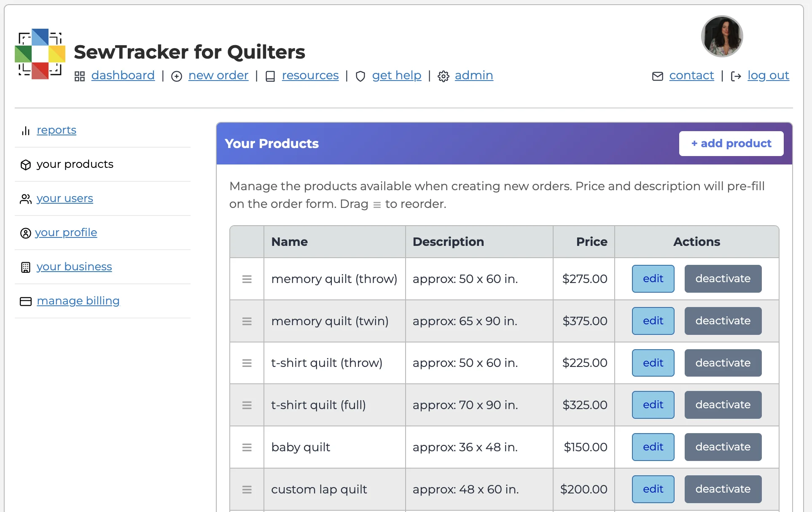
Task: Click the add product button
Action: (731, 143)
